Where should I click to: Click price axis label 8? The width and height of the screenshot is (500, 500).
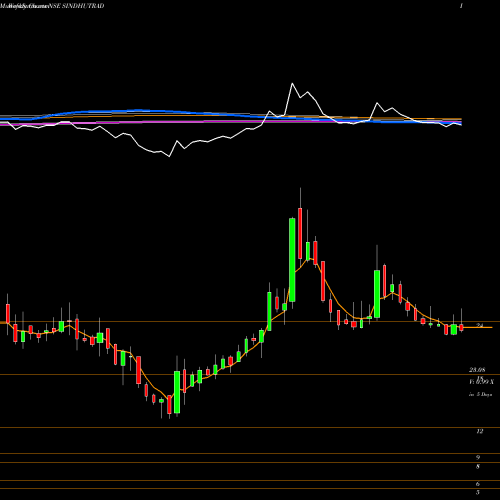pyautogui.click(x=478, y=467)
